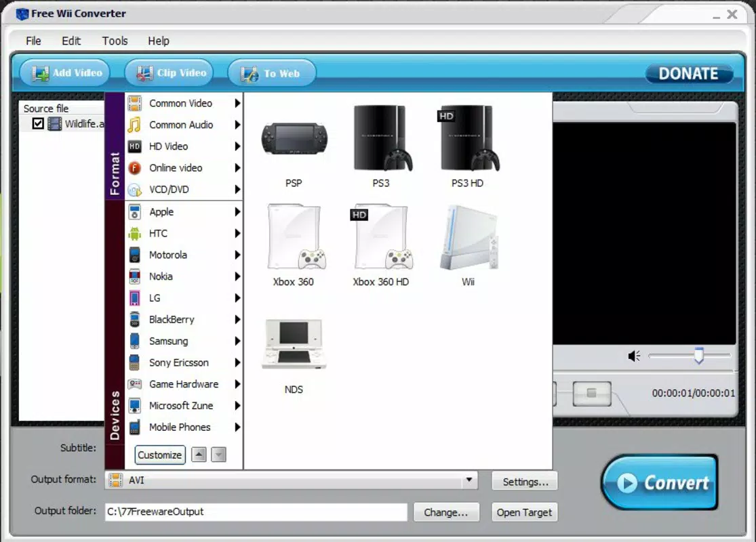
Task: Click the DONATE button
Action: pyautogui.click(x=689, y=74)
